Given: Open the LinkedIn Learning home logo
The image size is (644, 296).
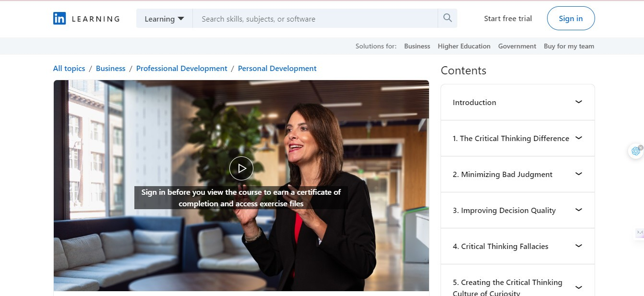Looking at the screenshot, I should pos(86,19).
